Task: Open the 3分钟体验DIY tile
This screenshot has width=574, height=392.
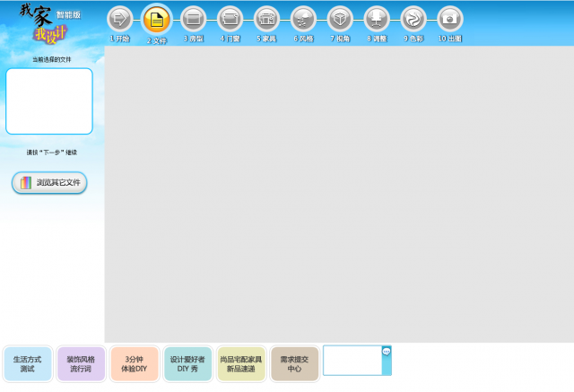Action: point(135,364)
